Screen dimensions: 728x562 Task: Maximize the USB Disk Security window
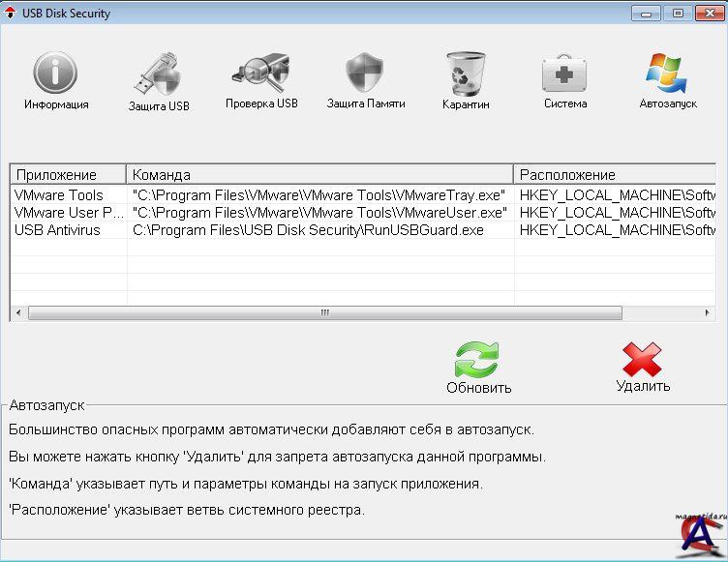(x=678, y=14)
